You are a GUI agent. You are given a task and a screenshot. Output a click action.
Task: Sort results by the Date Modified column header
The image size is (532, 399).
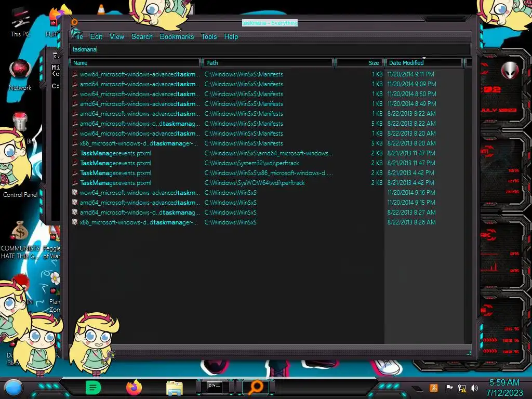[424, 63]
